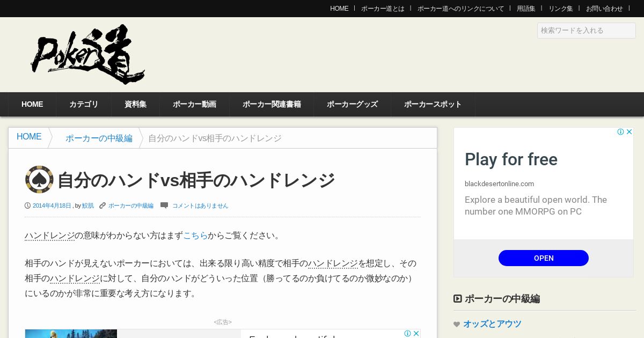Click the clock icon next to post date
Viewport: 644px width, 338px height.
(x=27, y=205)
